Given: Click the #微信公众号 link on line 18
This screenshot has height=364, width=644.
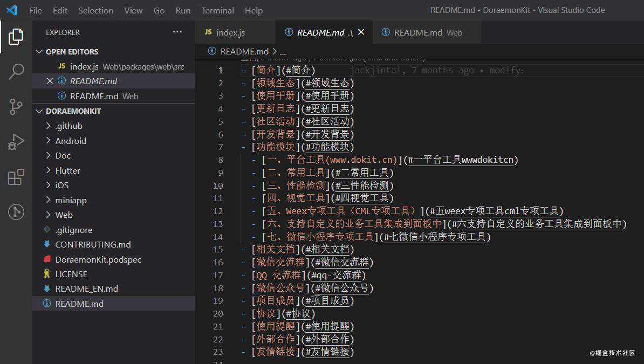Looking at the screenshot, I should (x=342, y=287).
